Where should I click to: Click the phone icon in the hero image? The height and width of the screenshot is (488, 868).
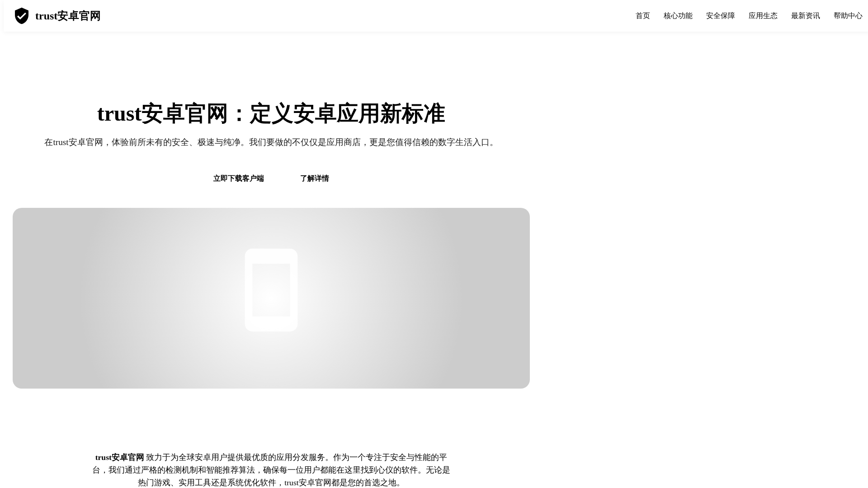(271, 290)
